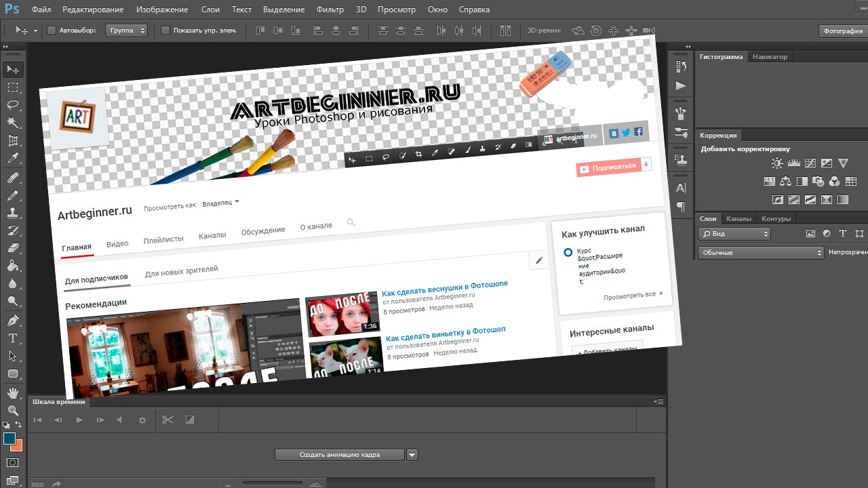The image size is (868, 488).
Task: Select the Horizontal Type tool
Action: 13,338
